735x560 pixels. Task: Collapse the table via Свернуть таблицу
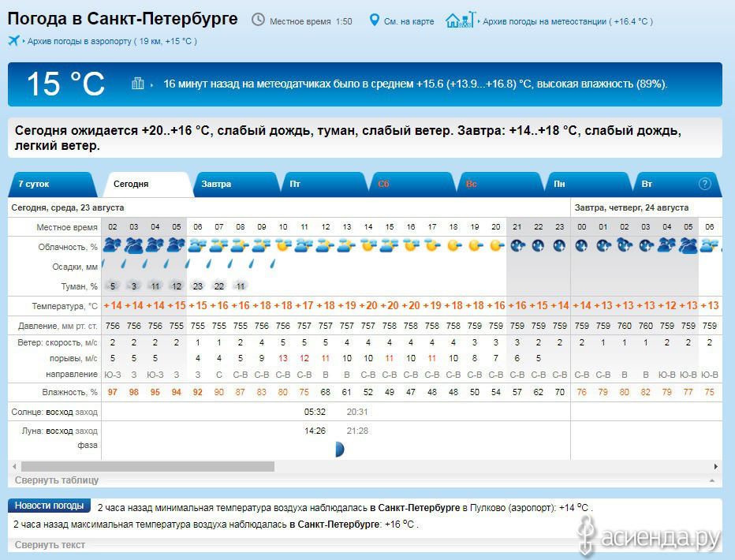point(57,480)
